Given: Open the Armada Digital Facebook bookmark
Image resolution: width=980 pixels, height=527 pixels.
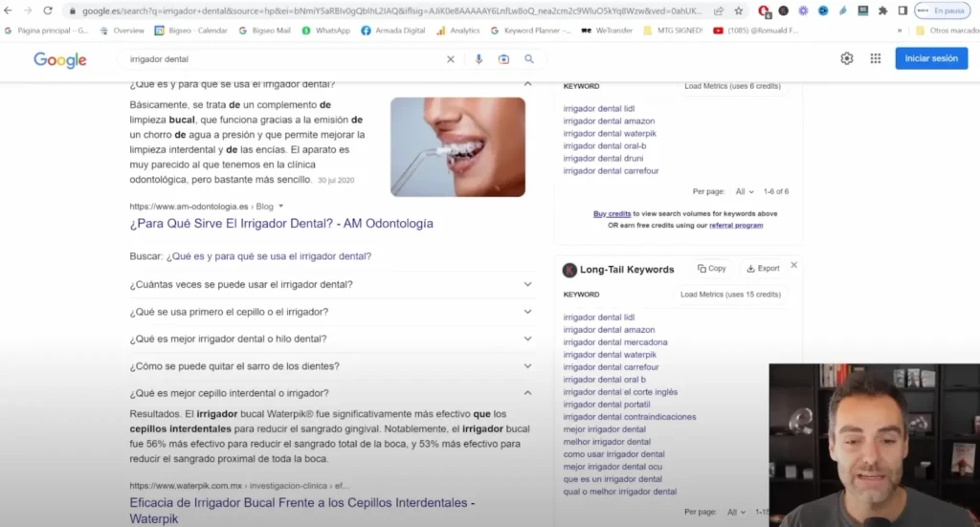Looking at the screenshot, I should (393, 30).
